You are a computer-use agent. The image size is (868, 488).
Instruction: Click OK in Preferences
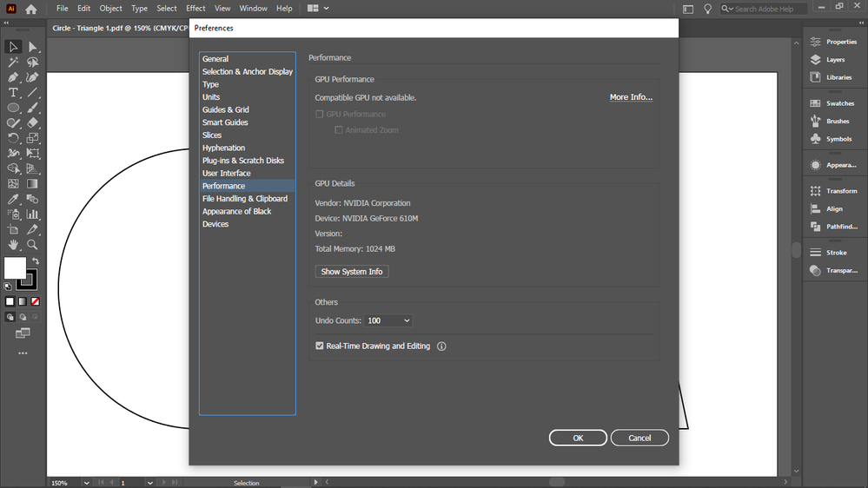[578, 438]
